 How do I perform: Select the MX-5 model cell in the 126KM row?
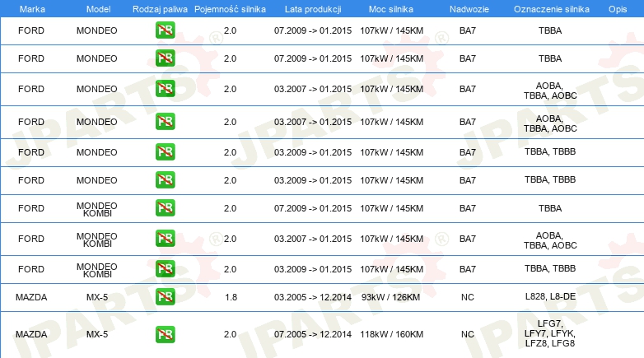coord(97,297)
